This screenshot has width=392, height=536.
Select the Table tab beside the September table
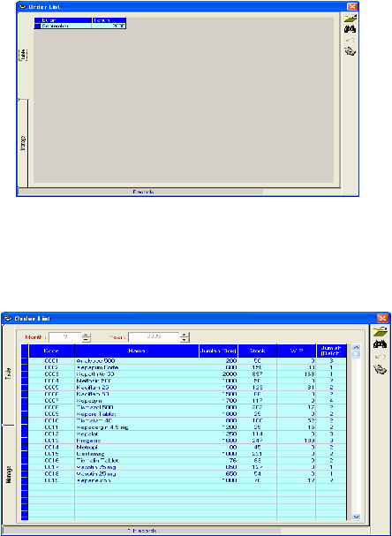click(x=23, y=55)
